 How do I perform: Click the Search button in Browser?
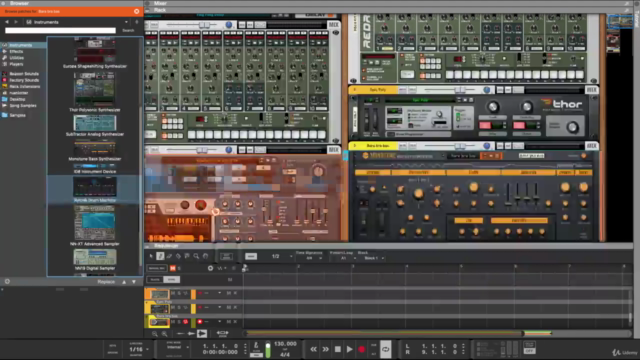click(x=128, y=31)
